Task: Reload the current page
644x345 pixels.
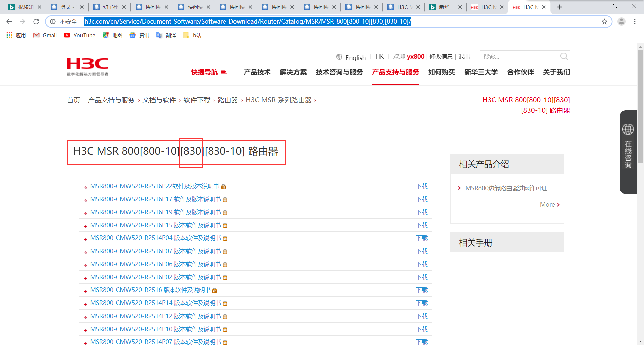Action: coord(36,22)
